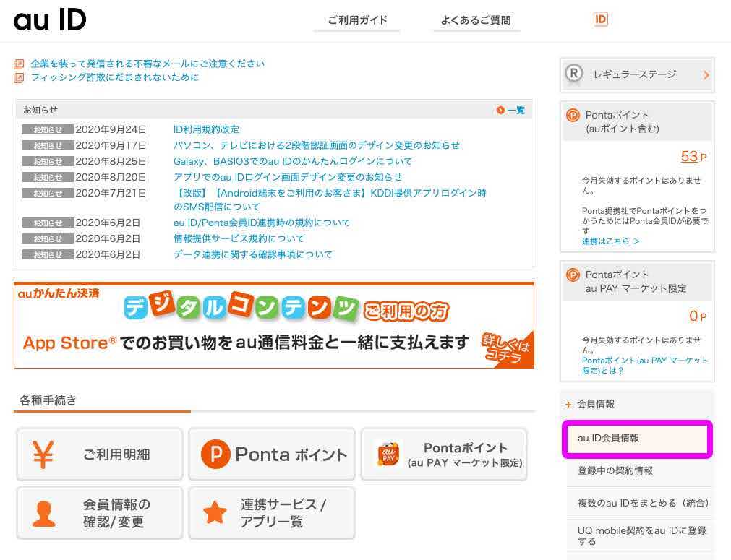Open the suspicious email warning link
Image resolution: width=731 pixels, height=560 pixels.
pyautogui.click(x=148, y=64)
